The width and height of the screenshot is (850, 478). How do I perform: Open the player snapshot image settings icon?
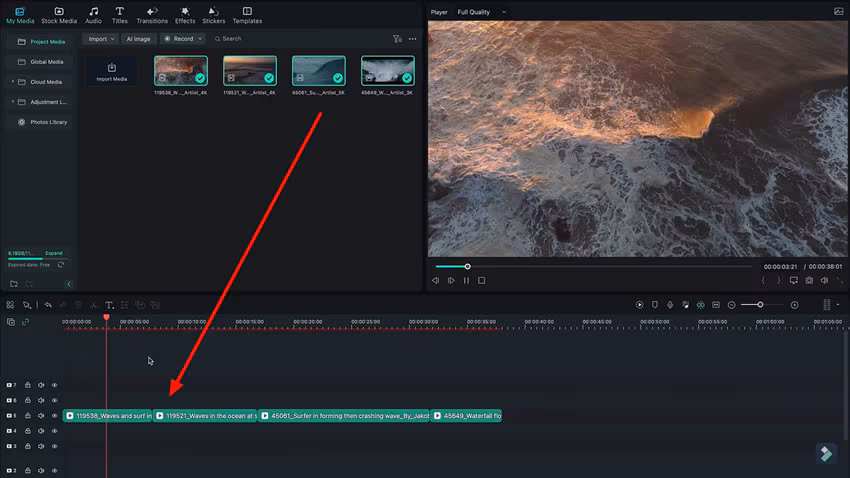[x=838, y=11]
